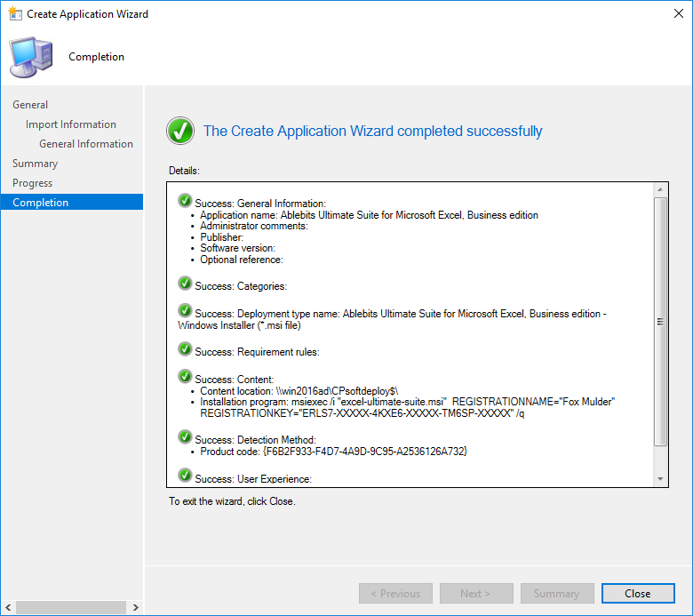Viewport: 693px width, 616px height.
Task: Click the large green success checkmark icon
Action: click(x=180, y=131)
